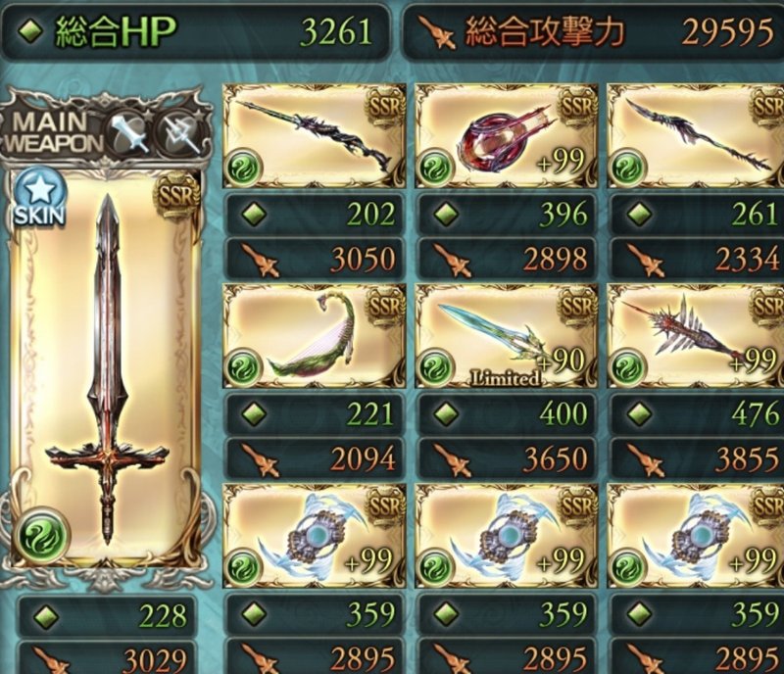Tap the wind element icon on the red orb weapon
The image size is (784, 674).
[x=436, y=168]
